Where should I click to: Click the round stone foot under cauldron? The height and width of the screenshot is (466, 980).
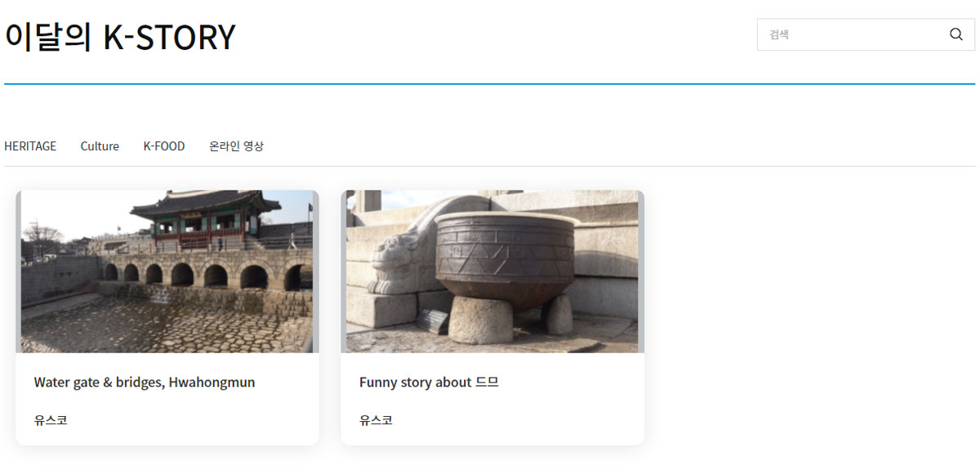pos(480,319)
